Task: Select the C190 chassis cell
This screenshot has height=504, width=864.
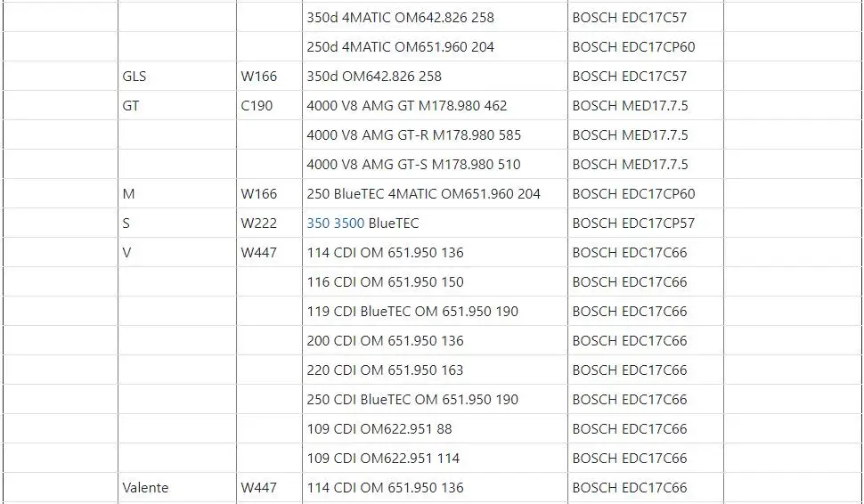Action: coord(270,105)
